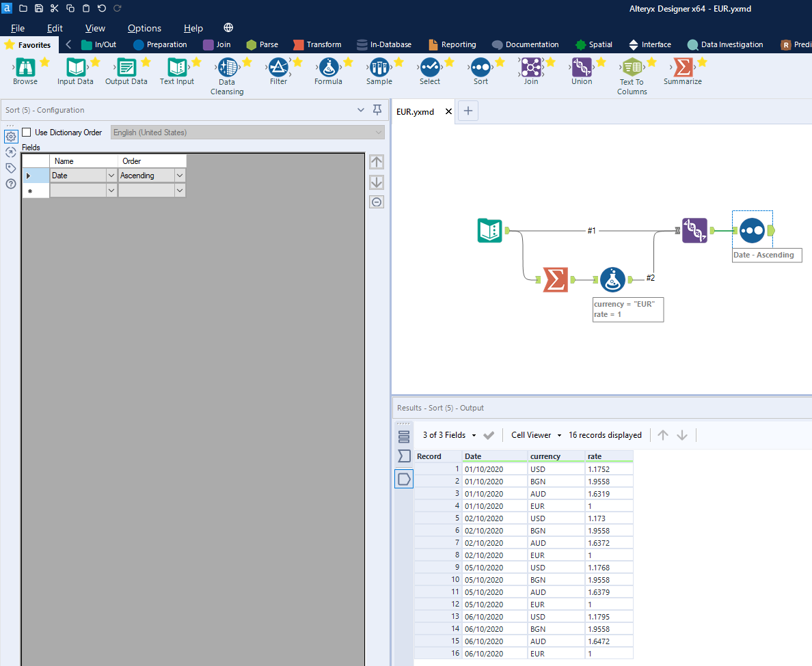Click the move field up arrow button
Screen dimensions: 812x666
click(377, 162)
